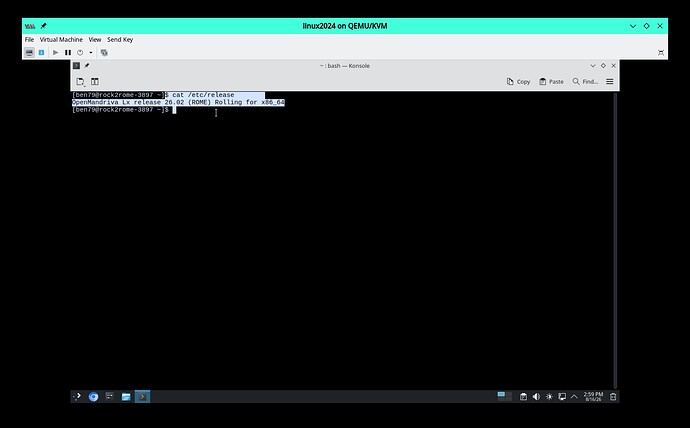Open the Konsole hamburger menu
Viewport: 690px width, 428px height.
click(609, 82)
